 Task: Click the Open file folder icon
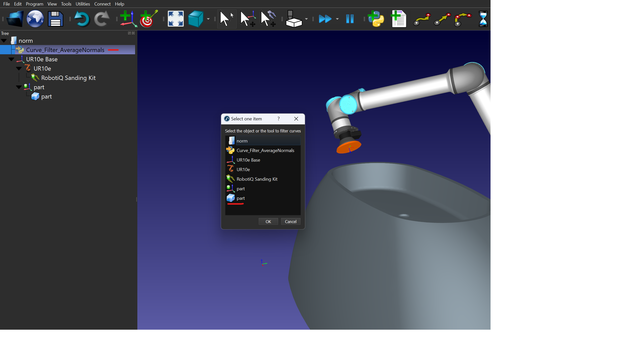pyautogui.click(x=15, y=19)
